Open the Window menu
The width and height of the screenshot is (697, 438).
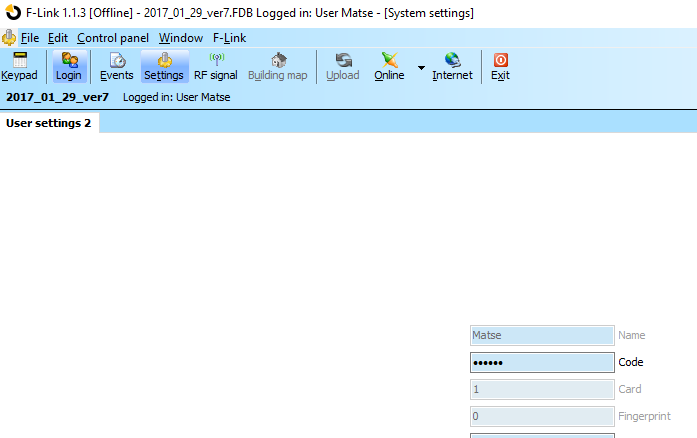[180, 38]
